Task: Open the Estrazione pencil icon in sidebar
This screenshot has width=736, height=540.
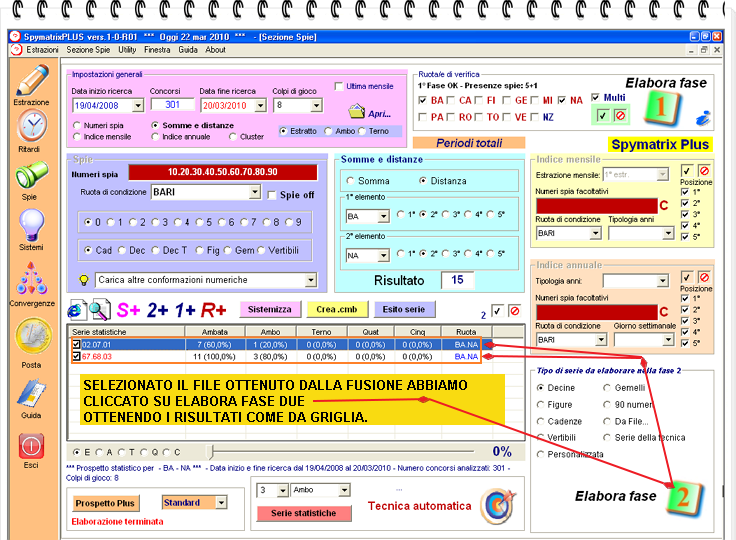Action: (31, 81)
